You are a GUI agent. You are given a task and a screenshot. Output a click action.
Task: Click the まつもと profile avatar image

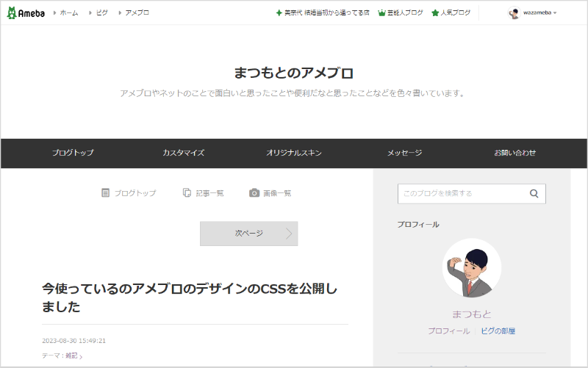(471, 268)
